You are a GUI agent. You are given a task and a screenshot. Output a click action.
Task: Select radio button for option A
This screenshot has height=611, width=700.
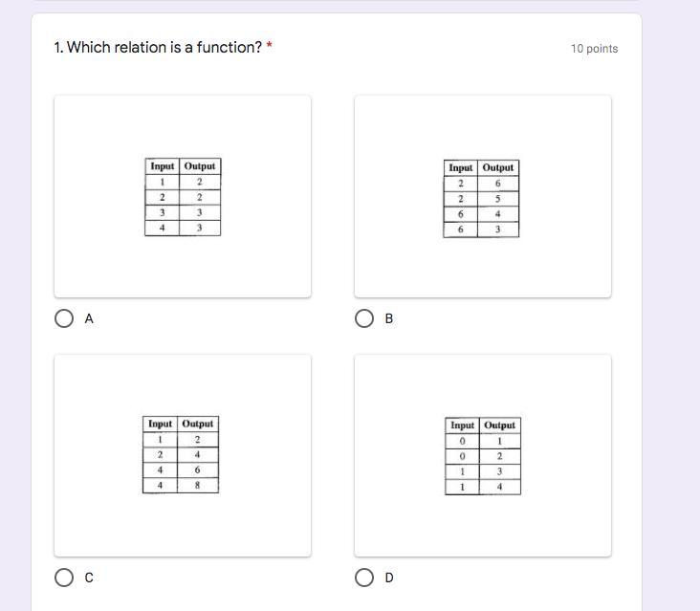(x=64, y=318)
